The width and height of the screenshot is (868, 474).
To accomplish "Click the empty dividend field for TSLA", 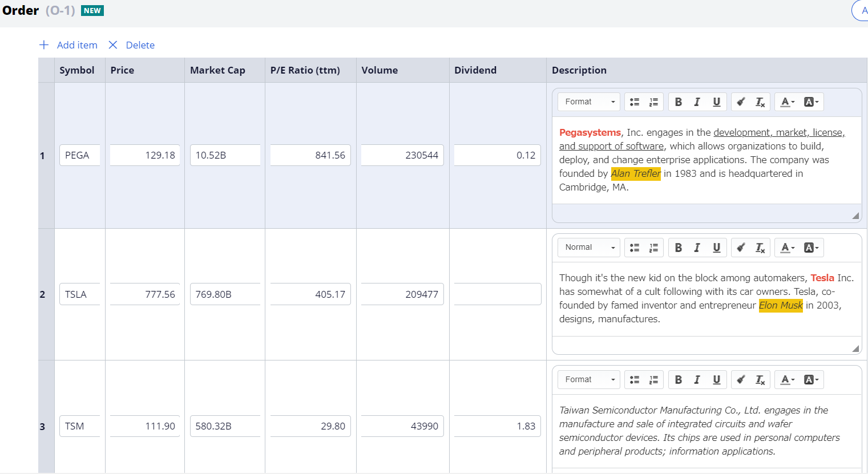I will click(498, 294).
